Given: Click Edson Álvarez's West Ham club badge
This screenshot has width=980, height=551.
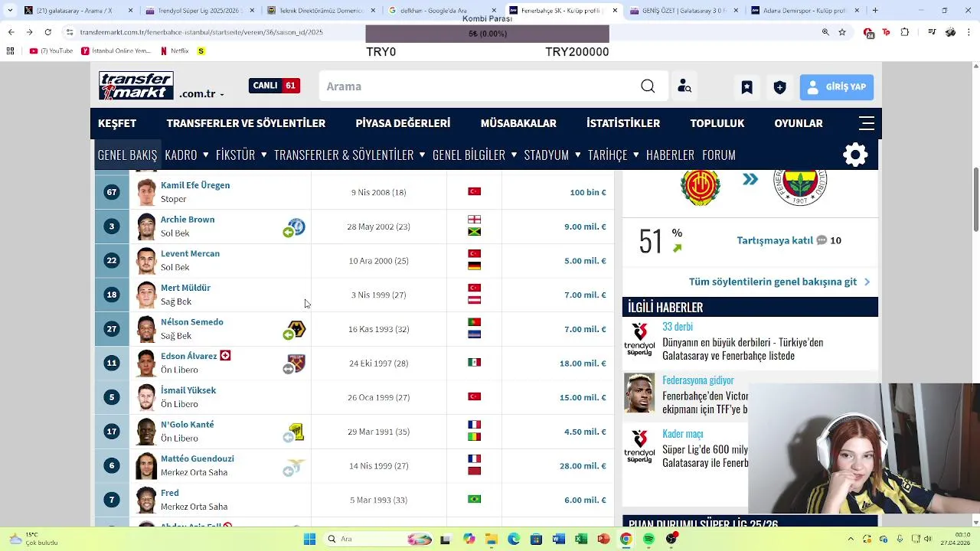Looking at the screenshot, I should tap(296, 364).
